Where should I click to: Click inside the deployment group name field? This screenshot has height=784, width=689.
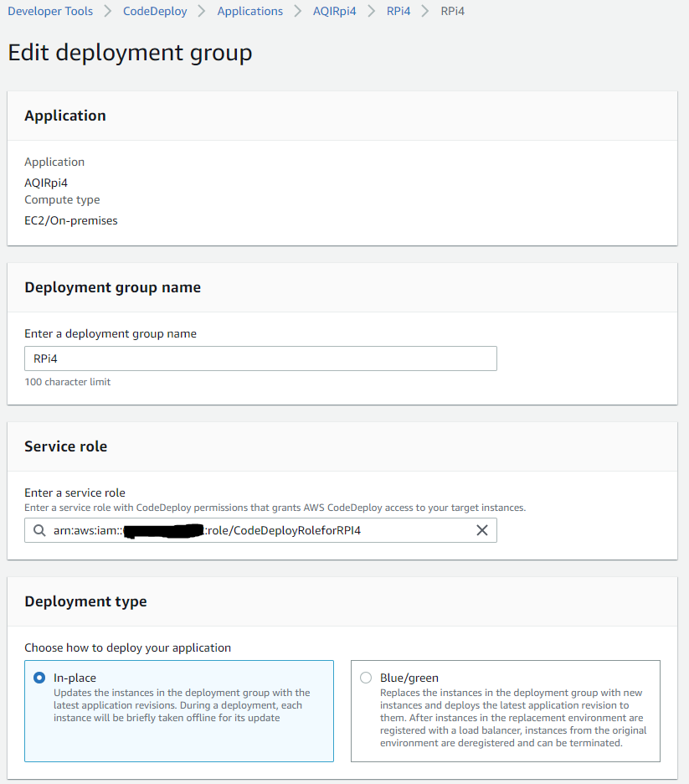(260, 358)
